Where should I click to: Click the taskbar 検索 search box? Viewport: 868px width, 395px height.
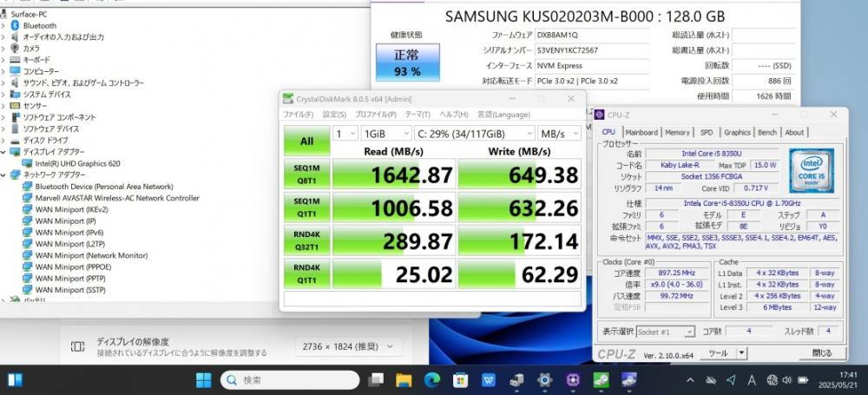(290, 380)
